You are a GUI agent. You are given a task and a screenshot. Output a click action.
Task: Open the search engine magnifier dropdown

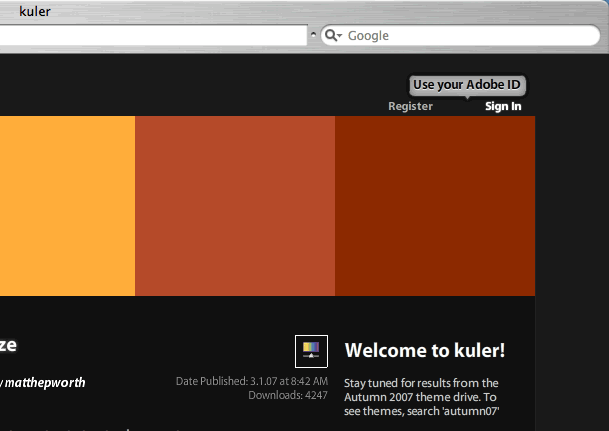tap(333, 35)
